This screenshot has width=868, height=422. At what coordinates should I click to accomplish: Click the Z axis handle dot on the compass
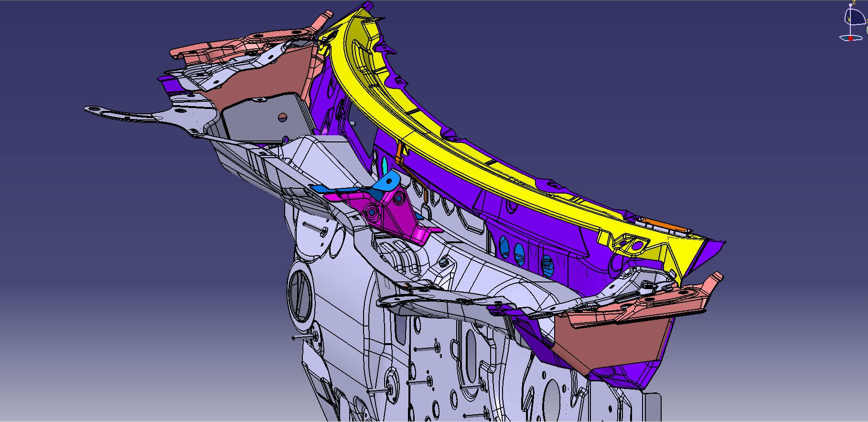850,5
